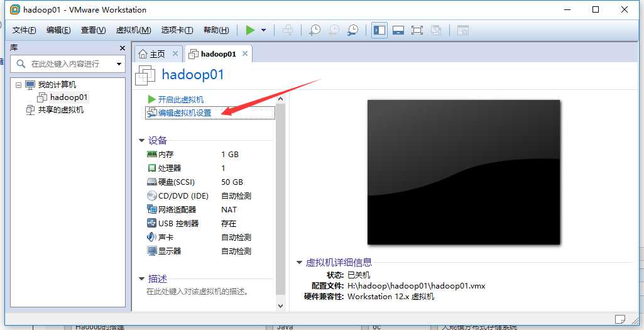
Task: Close the 库 library panel
Action: tap(122, 48)
